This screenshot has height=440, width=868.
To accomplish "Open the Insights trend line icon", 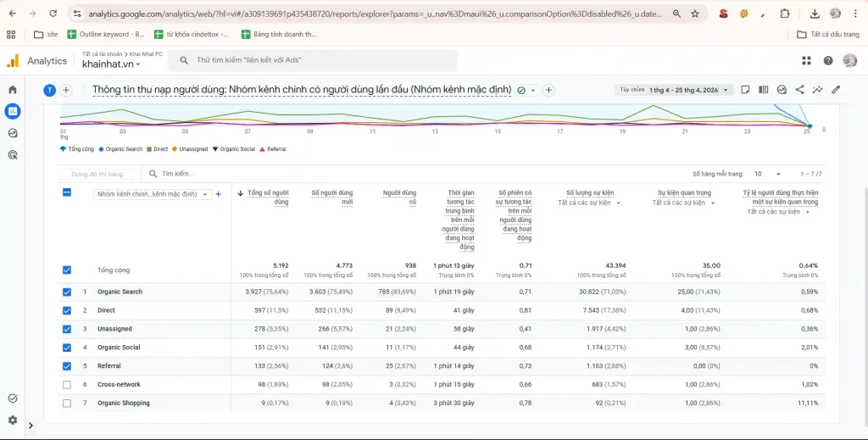I will tap(818, 90).
